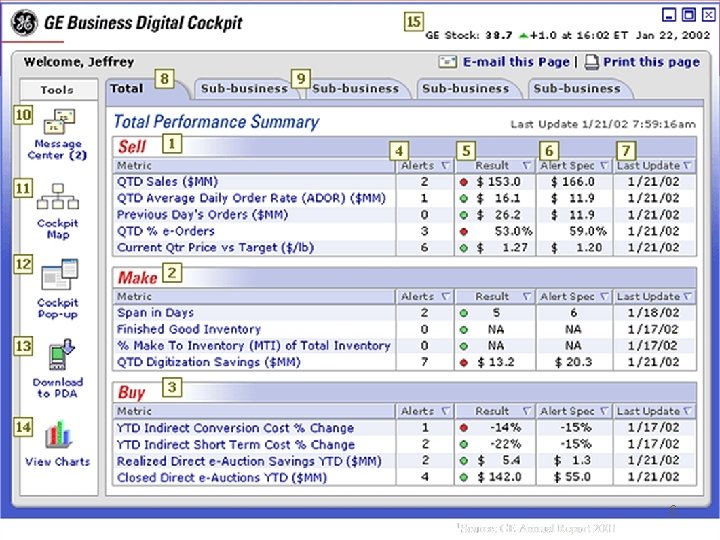Click the GE logo
The height and width of the screenshot is (540, 720).
pos(24,22)
